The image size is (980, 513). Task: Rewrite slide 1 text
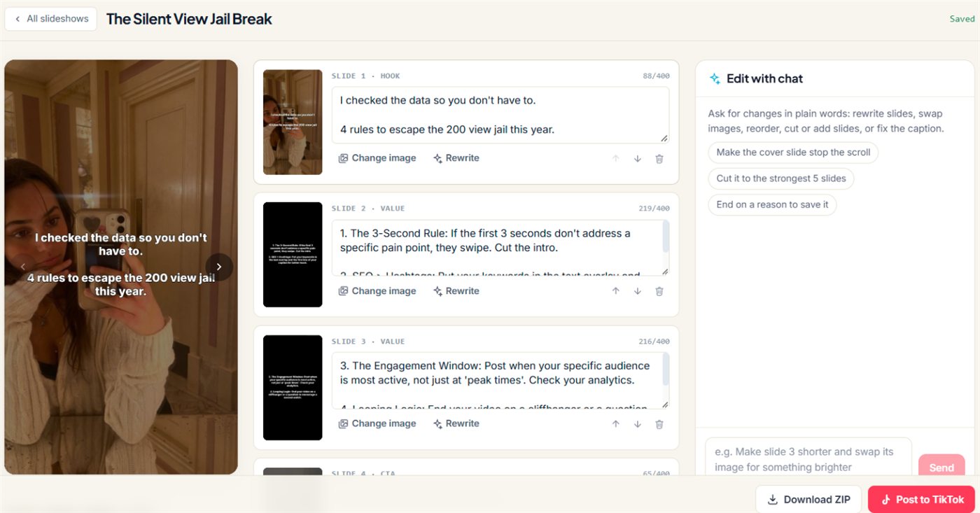tap(456, 158)
